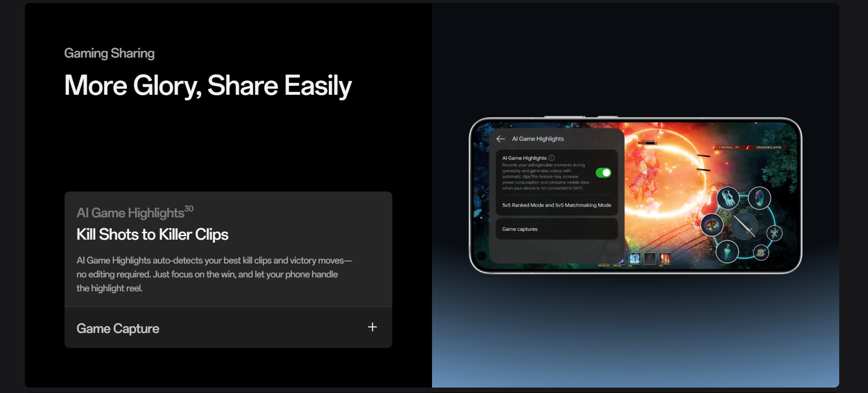Click the enemy health bar above character
This screenshot has width=868, height=393.
[648, 143]
